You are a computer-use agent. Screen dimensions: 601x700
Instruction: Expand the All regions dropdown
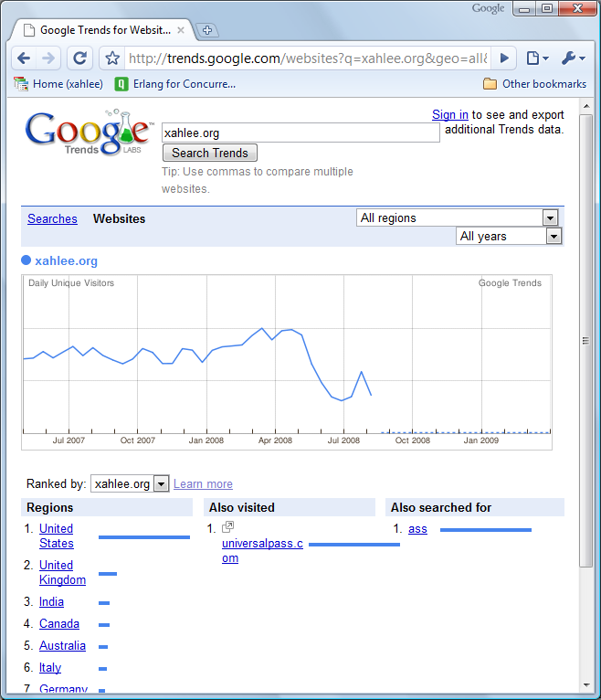tap(457, 217)
